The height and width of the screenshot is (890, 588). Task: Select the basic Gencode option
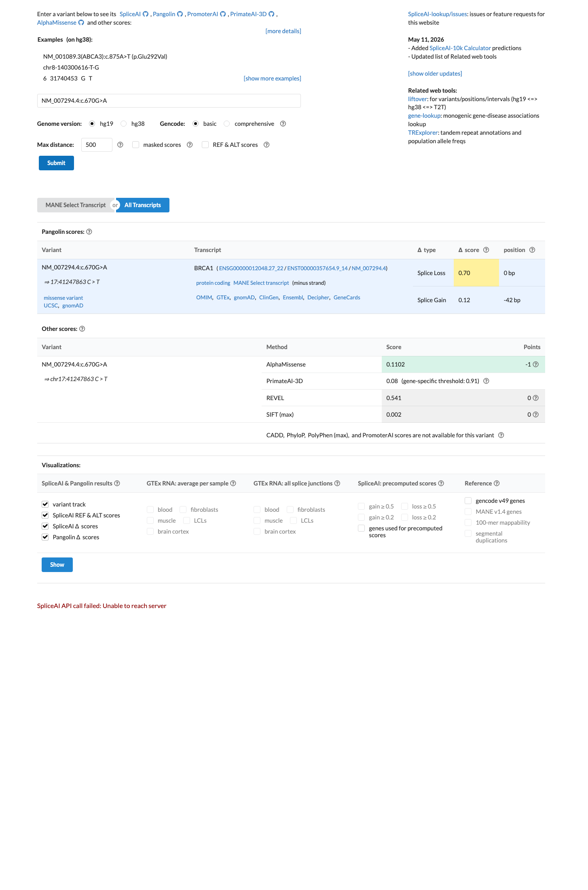pyautogui.click(x=196, y=124)
